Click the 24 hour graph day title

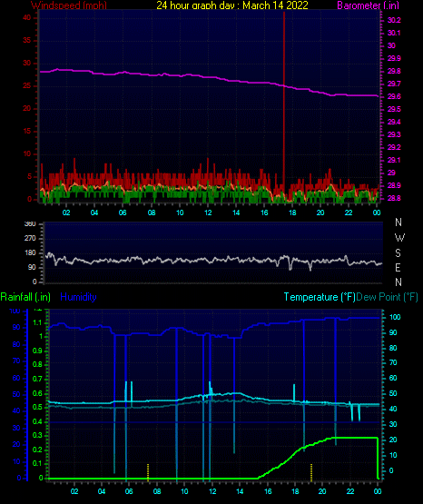[x=232, y=5]
